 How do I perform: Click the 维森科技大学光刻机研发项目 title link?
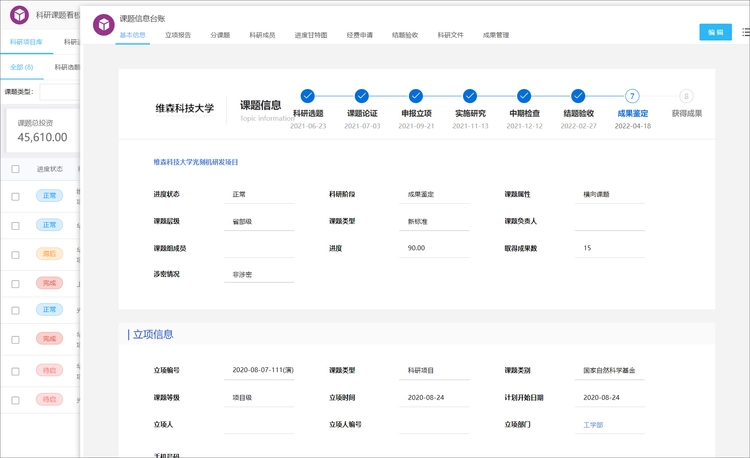tap(196, 161)
